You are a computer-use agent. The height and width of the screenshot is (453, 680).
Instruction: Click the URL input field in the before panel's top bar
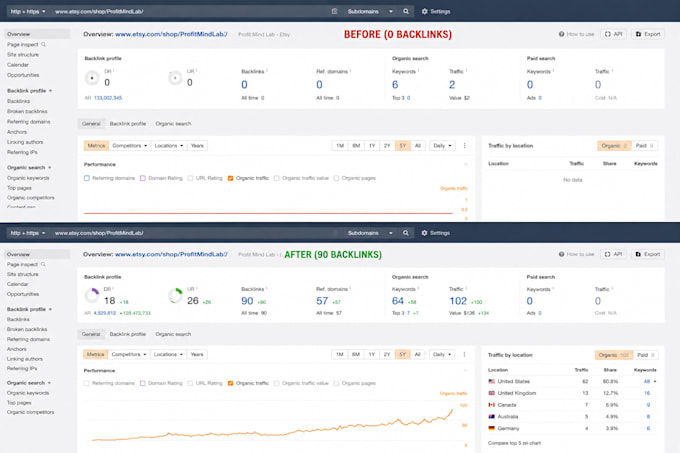[x=191, y=11]
